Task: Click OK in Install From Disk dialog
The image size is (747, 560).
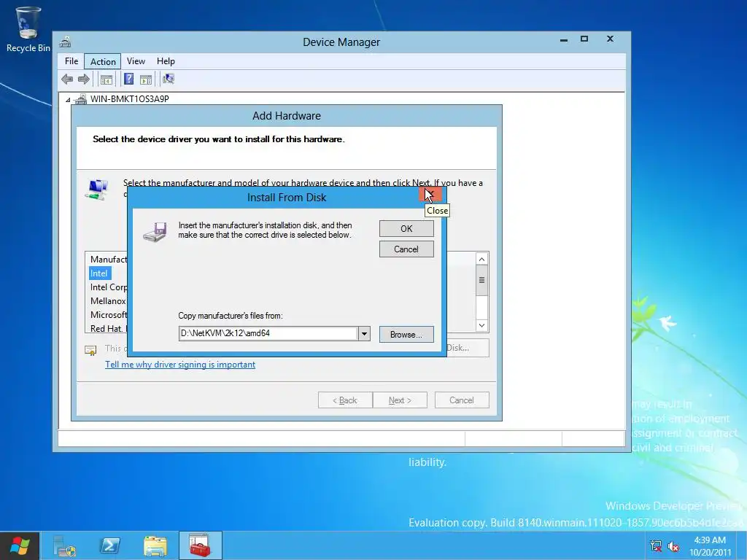Action: [406, 228]
